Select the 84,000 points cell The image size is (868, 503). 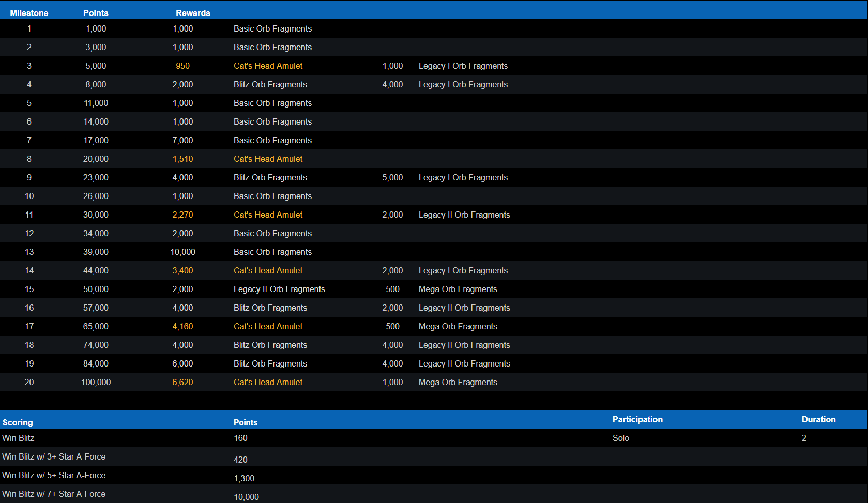[x=96, y=363]
